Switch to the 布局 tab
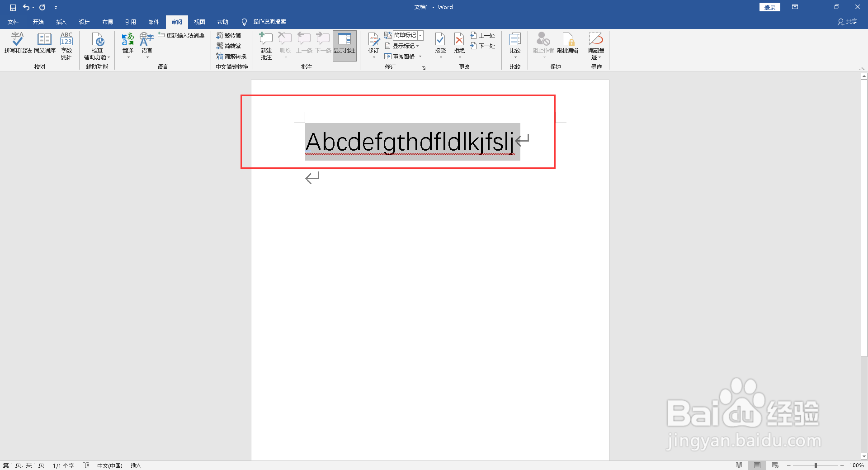 pyautogui.click(x=107, y=22)
